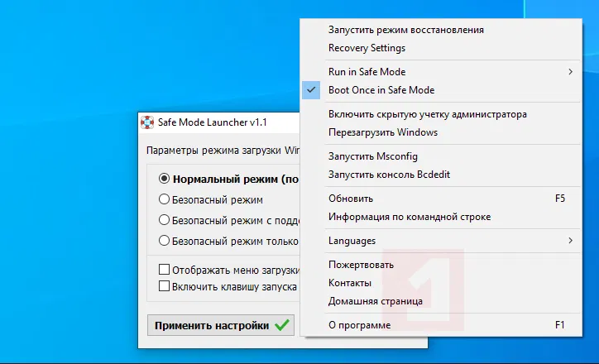Expand Run in Safe Mode submenu arrow
599x364 pixels.
570,72
